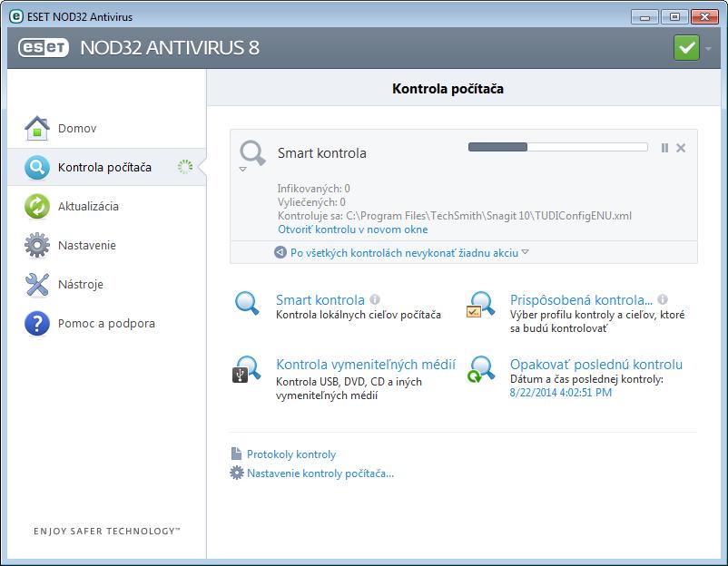
Task: Click the Kontrola počítača page heading
Action: 448,89
